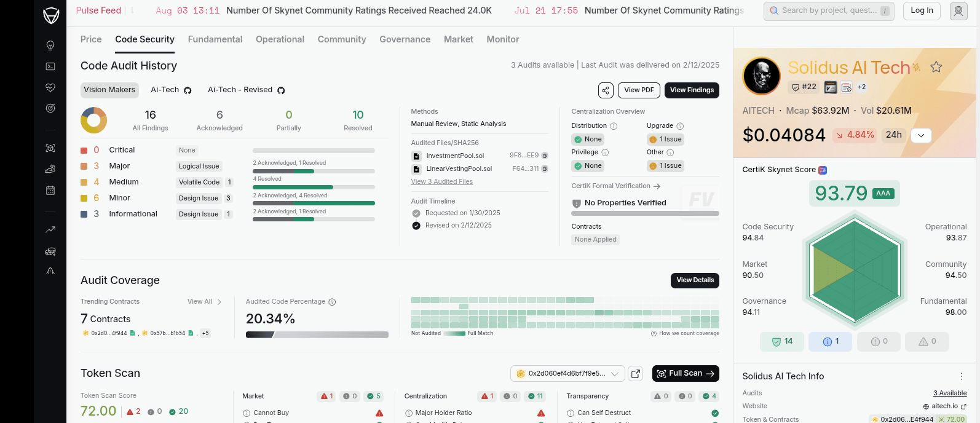Click the audited code percentage progress bar
The width and height of the screenshot is (980, 423).
point(317,334)
